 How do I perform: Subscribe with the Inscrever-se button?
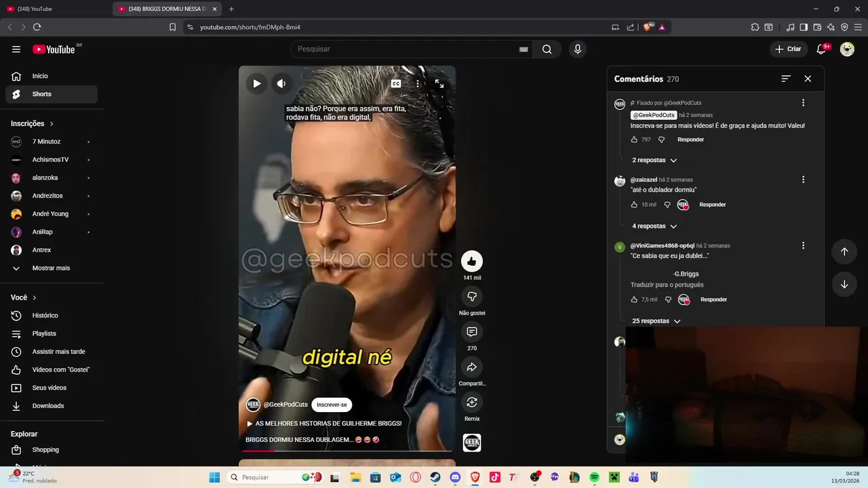click(x=332, y=405)
